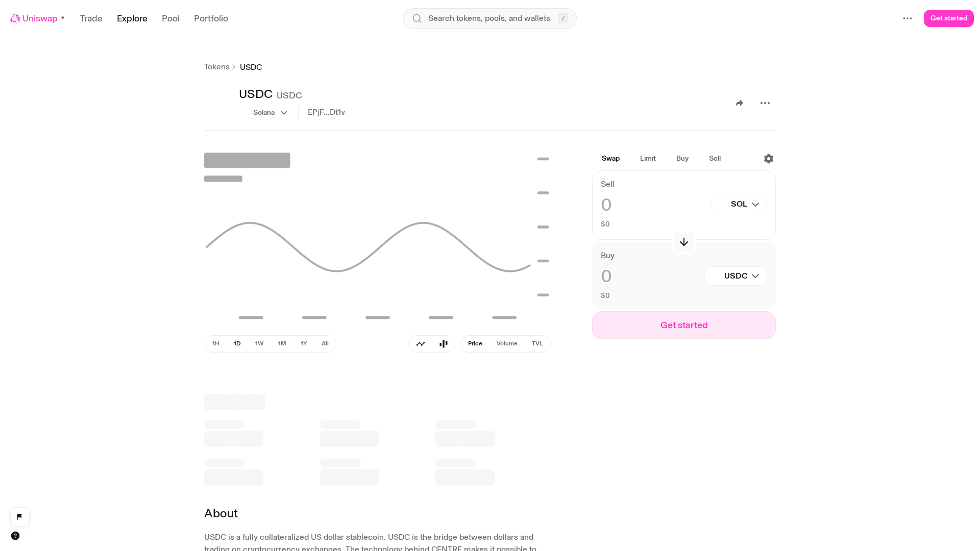Show the All time chart range
This screenshot has width=980, height=551.
click(325, 344)
